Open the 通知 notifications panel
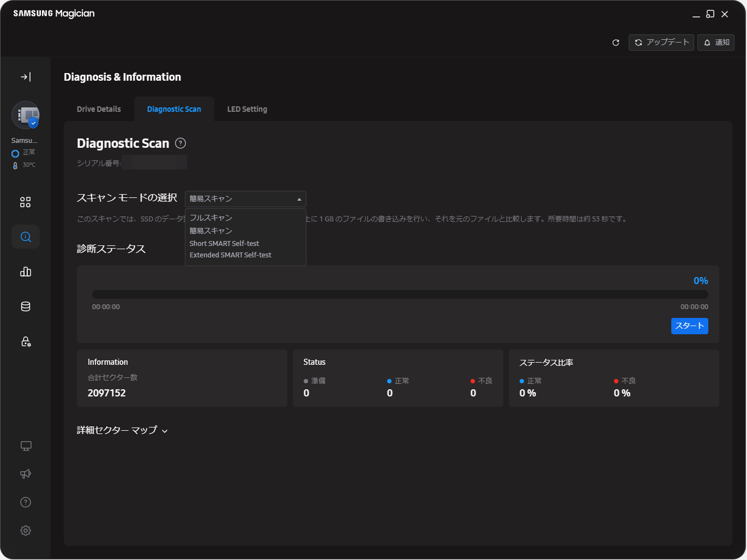 point(716,42)
